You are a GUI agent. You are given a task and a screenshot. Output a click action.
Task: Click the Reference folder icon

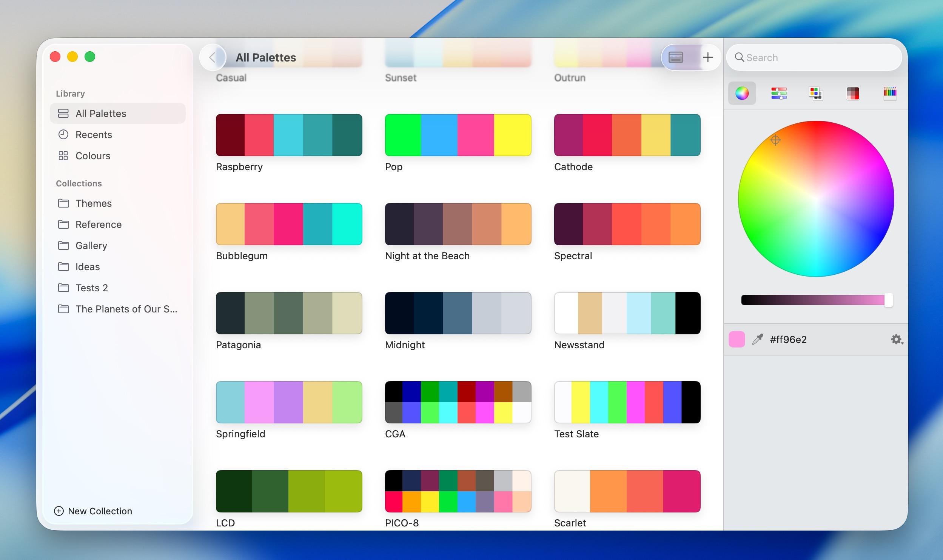click(63, 224)
